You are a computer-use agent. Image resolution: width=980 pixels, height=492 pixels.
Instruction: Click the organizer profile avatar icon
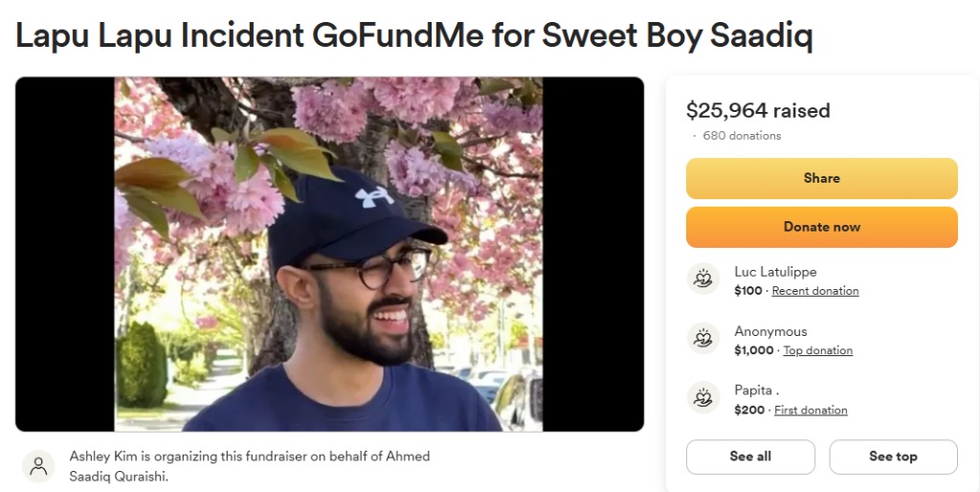38,466
